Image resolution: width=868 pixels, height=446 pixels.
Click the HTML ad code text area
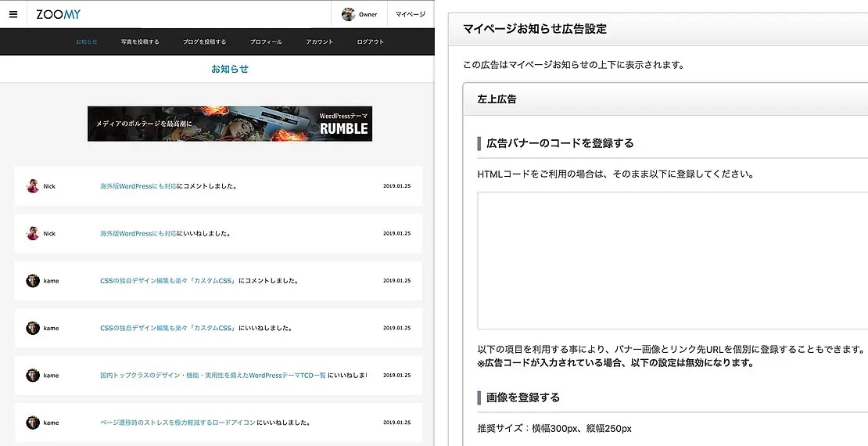673,261
